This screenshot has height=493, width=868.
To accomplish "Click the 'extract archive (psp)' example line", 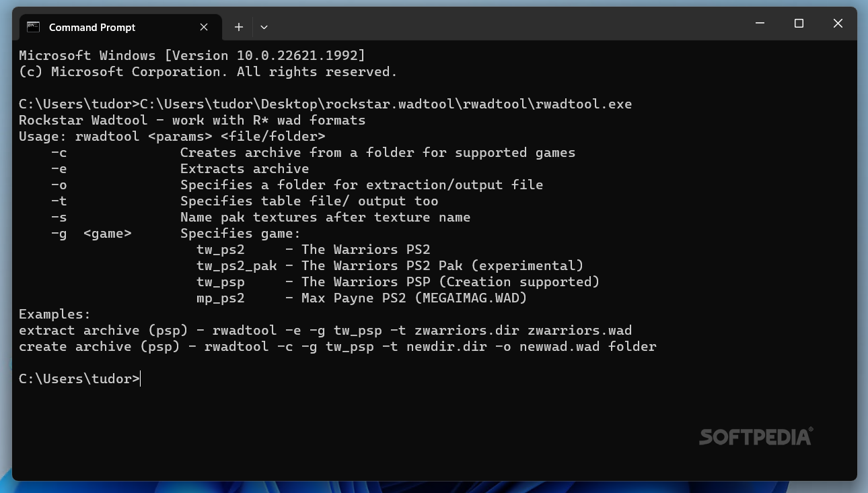I will tap(325, 330).
